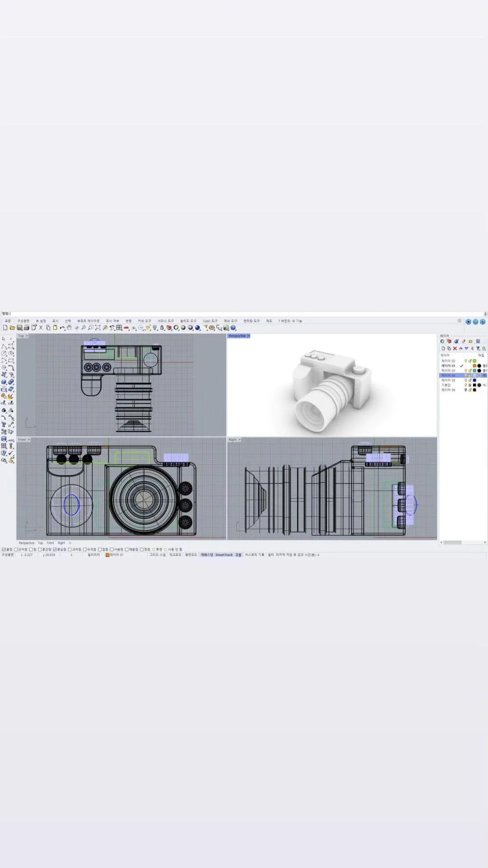Open the 구성평면 toolbar tab
The height and width of the screenshot is (868, 488).
(23, 321)
